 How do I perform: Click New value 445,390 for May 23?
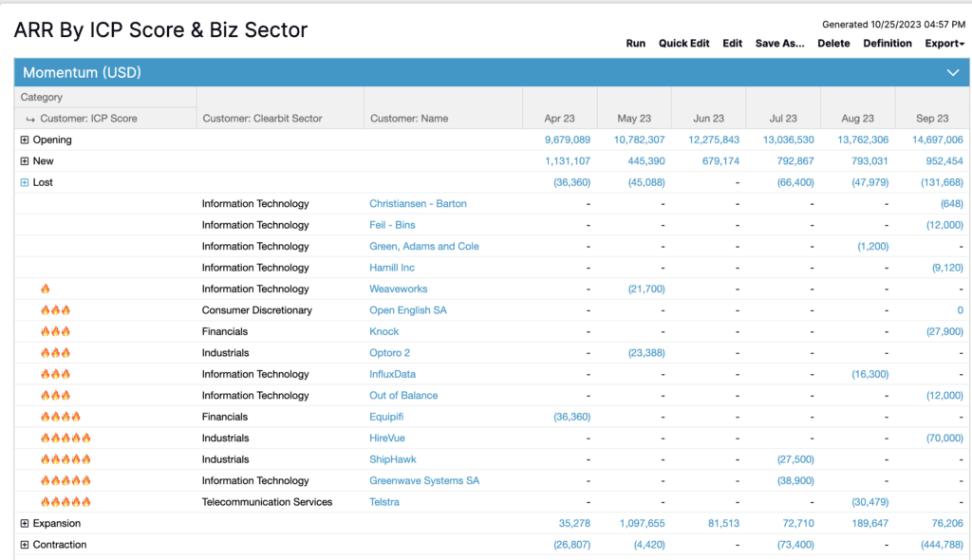645,161
